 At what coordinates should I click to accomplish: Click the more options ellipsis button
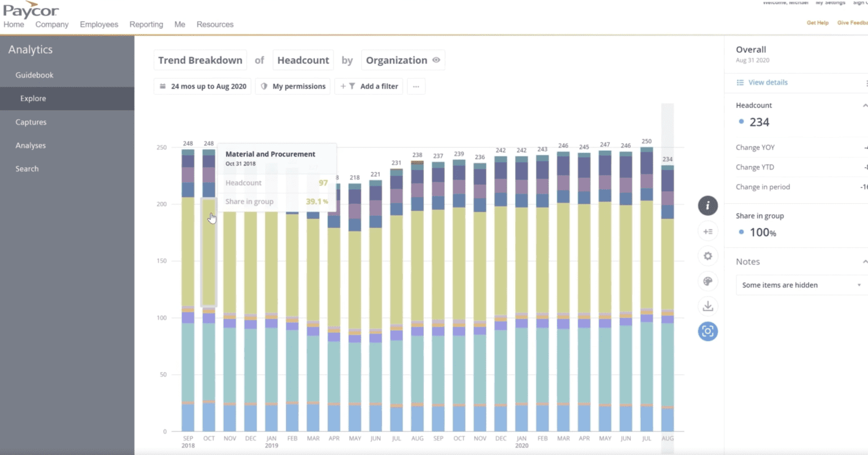tap(416, 86)
